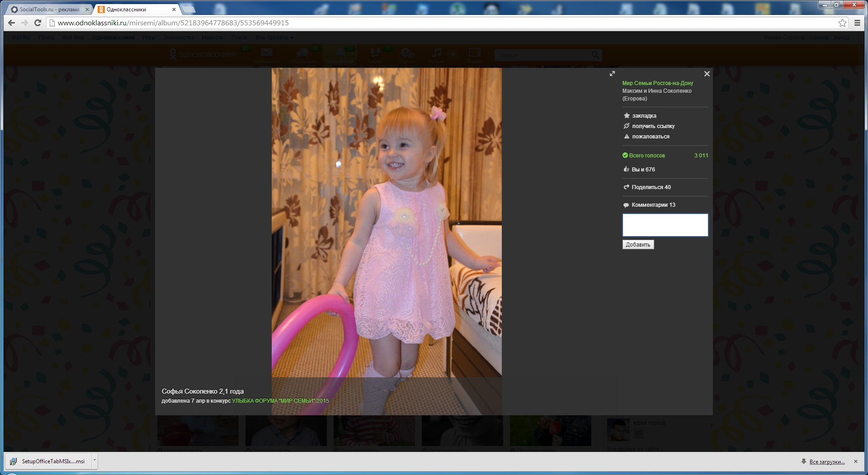Open Знакомства in the portal bar

click(179, 38)
